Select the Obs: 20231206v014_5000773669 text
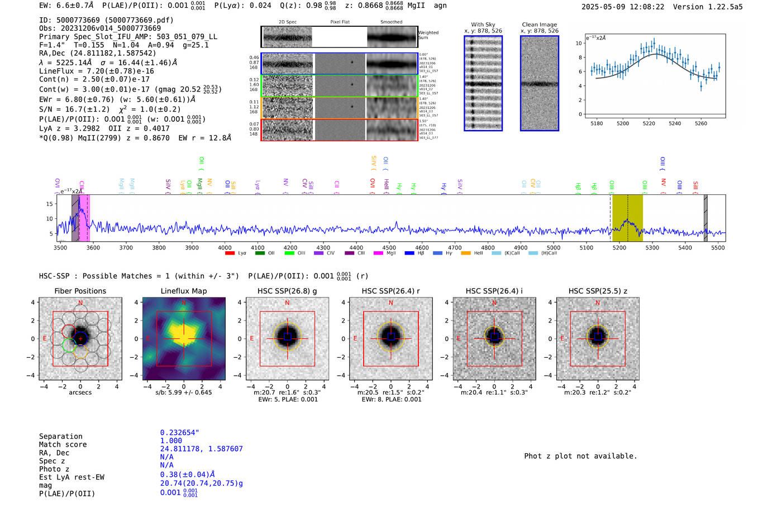 pos(100,28)
